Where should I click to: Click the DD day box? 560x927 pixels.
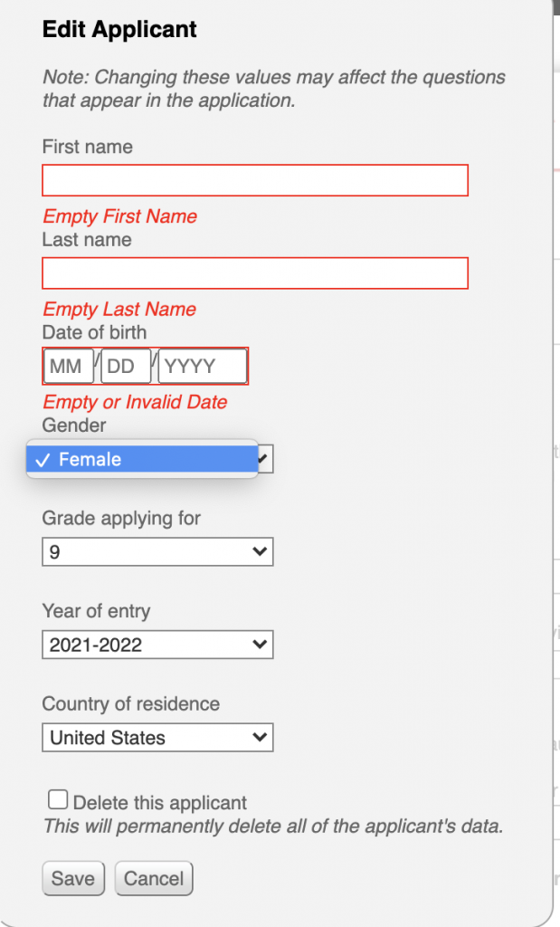[x=126, y=366]
